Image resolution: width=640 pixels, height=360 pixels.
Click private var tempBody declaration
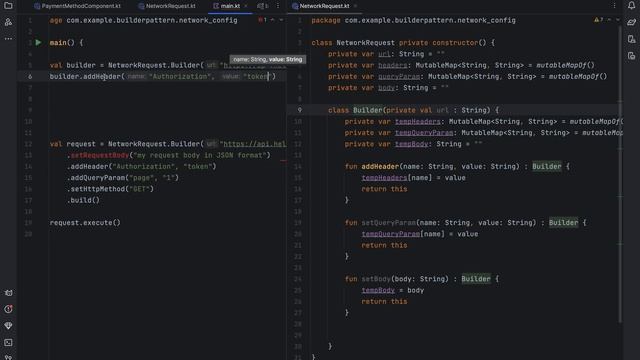(x=413, y=144)
